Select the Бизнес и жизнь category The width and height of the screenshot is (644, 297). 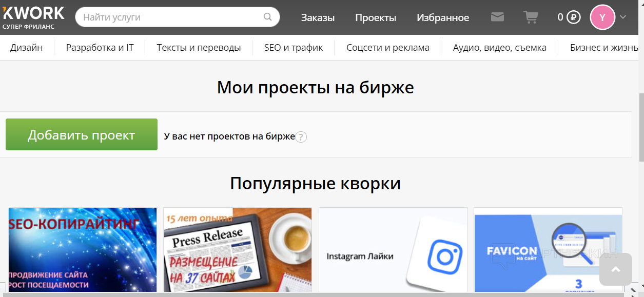point(604,48)
